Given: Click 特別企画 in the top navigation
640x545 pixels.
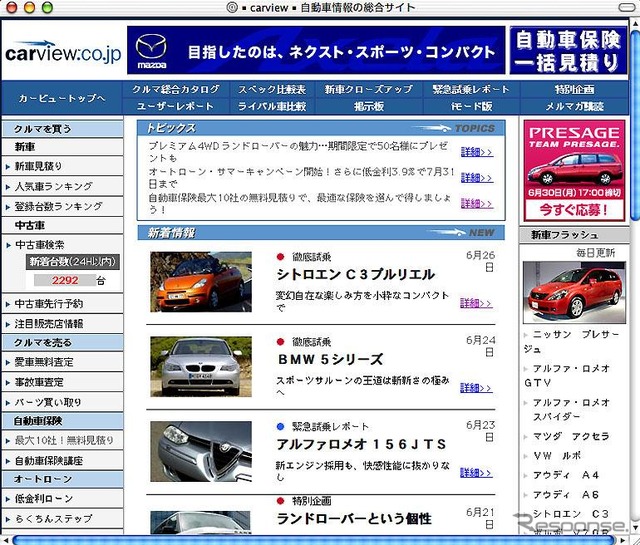Looking at the screenshot, I should point(574,89).
